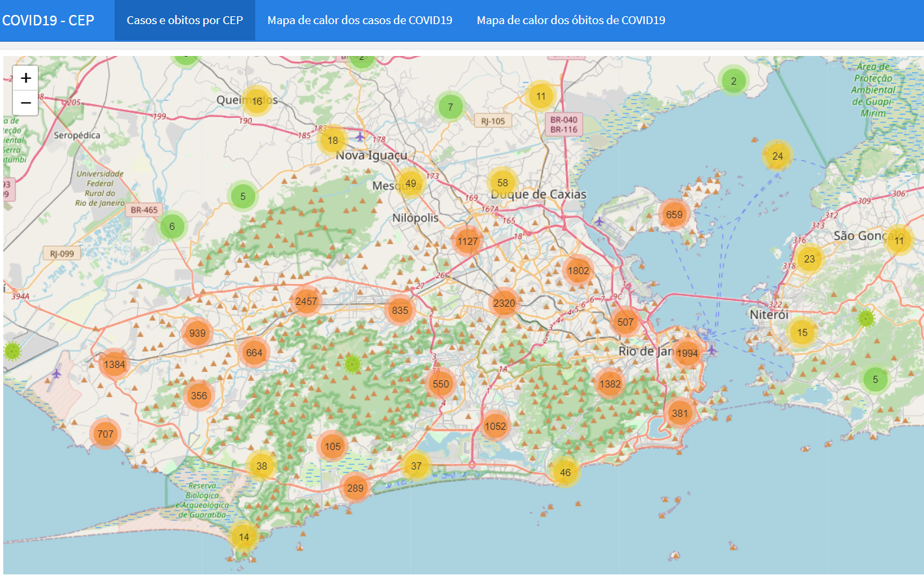This screenshot has width=924, height=577.
Task: Click the green cluster labeled 6
Action: (x=172, y=227)
